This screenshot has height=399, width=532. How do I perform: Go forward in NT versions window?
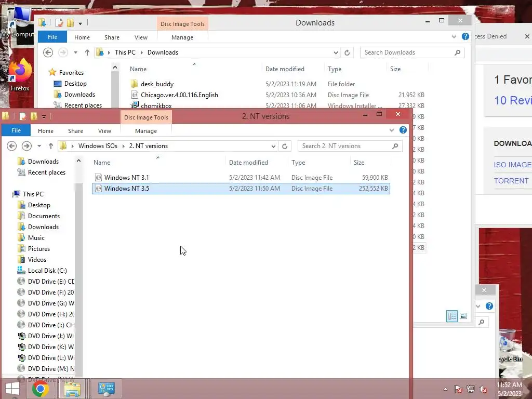26,146
